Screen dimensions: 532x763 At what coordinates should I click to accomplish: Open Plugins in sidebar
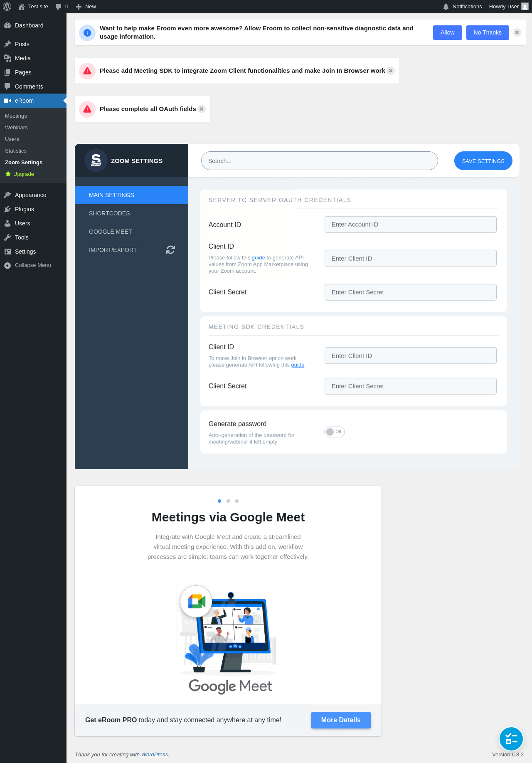click(33, 209)
